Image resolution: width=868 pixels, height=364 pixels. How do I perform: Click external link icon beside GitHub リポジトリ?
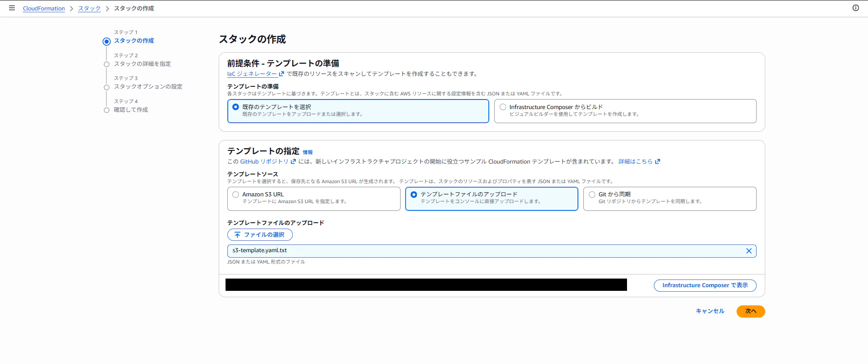[293, 161]
